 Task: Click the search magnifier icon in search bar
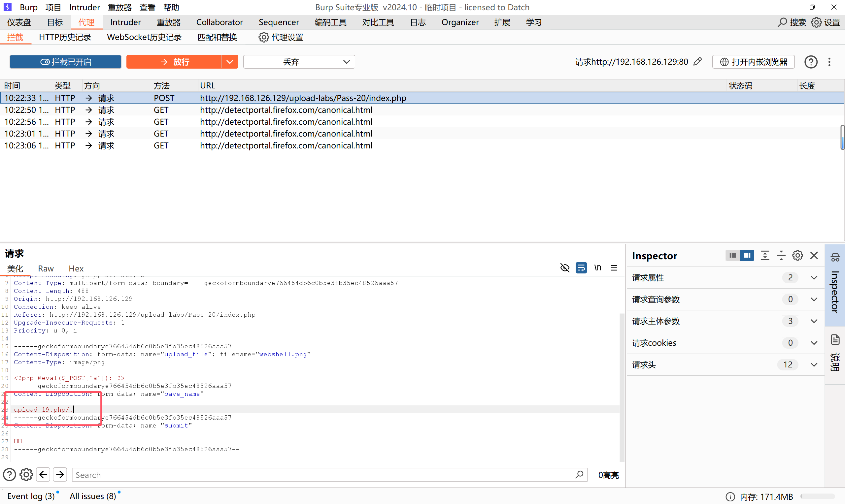(579, 474)
